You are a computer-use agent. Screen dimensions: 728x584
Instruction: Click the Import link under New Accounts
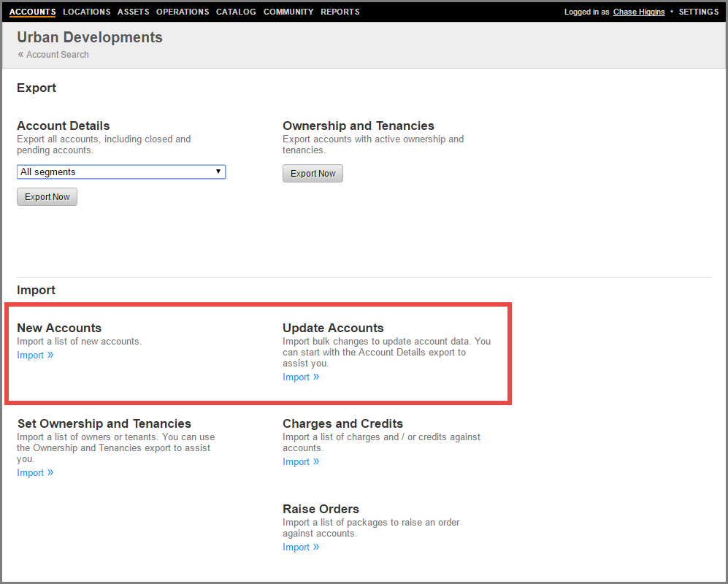pos(31,356)
